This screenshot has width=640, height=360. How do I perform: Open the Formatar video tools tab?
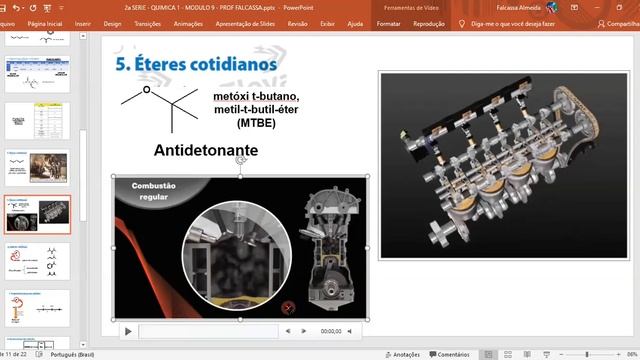click(x=388, y=24)
